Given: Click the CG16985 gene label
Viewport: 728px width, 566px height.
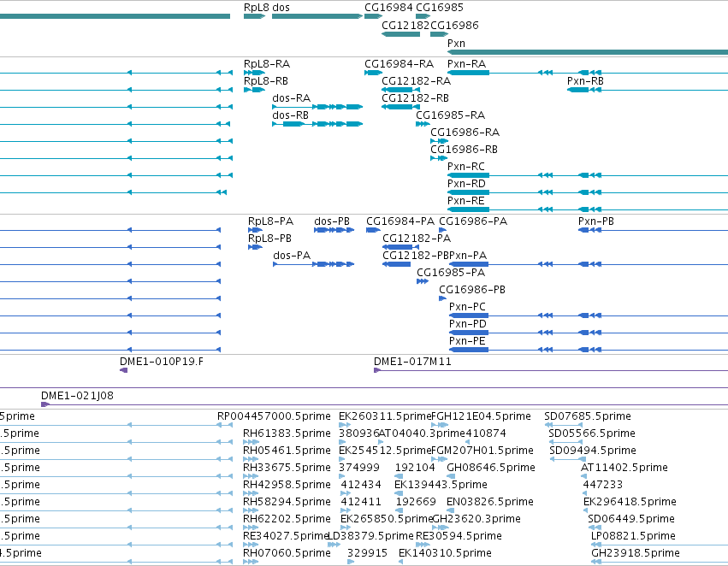Looking at the screenshot, I should pyautogui.click(x=440, y=8).
